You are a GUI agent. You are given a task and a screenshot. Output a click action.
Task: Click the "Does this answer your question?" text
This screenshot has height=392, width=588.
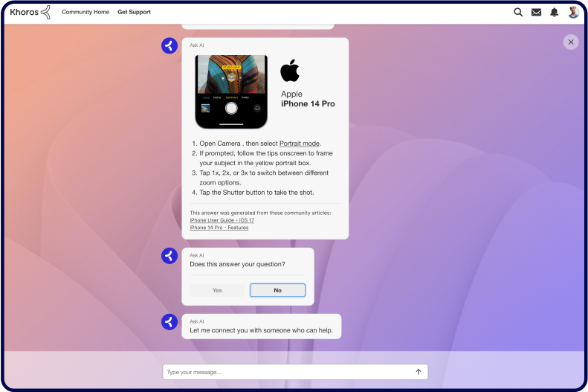pyautogui.click(x=237, y=264)
